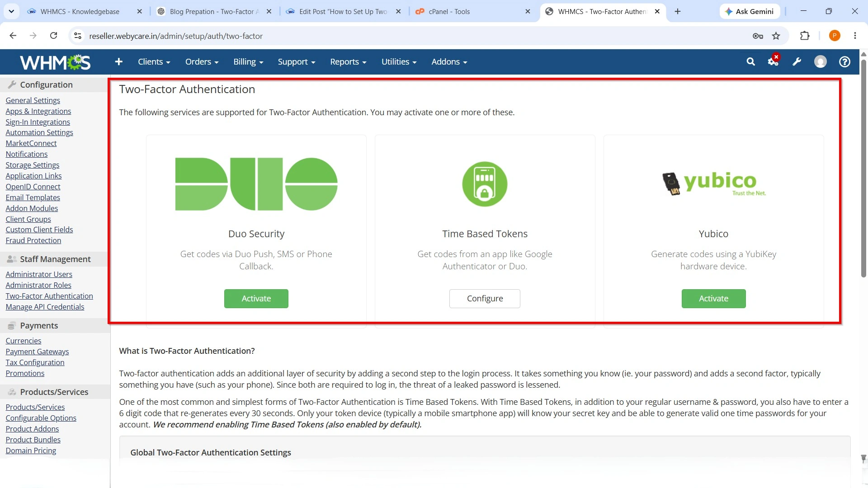
Task: Open Two-Factor Authentication sidebar link
Action: pos(49,296)
